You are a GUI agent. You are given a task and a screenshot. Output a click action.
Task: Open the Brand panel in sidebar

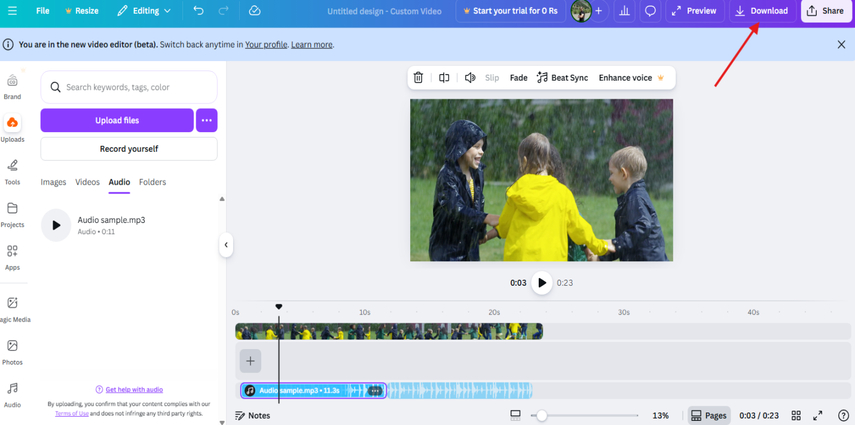[12, 87]
